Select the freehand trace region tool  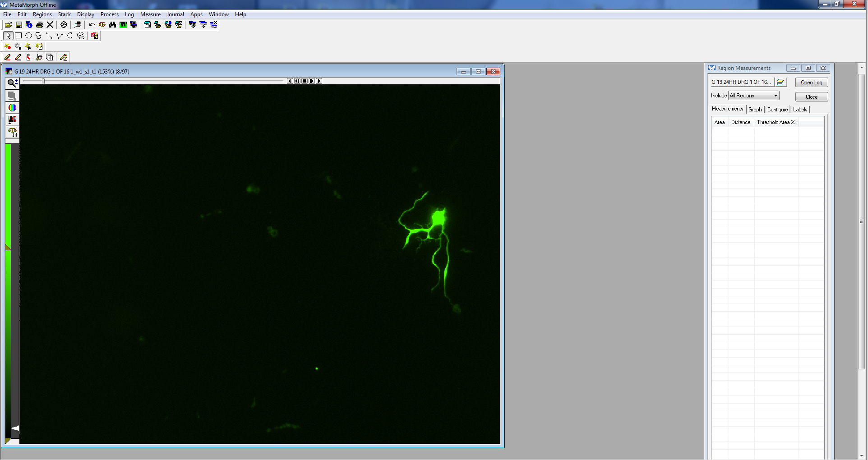coord(39,36)
